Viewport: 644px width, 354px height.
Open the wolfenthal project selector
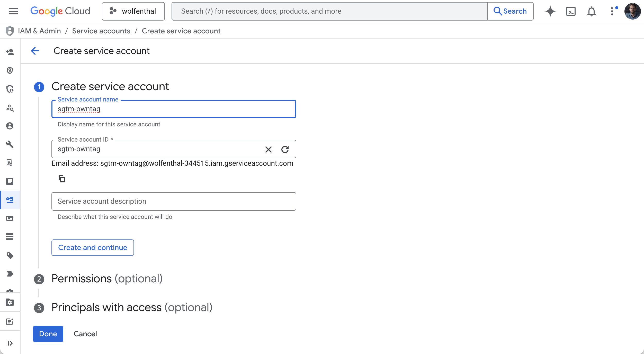click(133, 11)
